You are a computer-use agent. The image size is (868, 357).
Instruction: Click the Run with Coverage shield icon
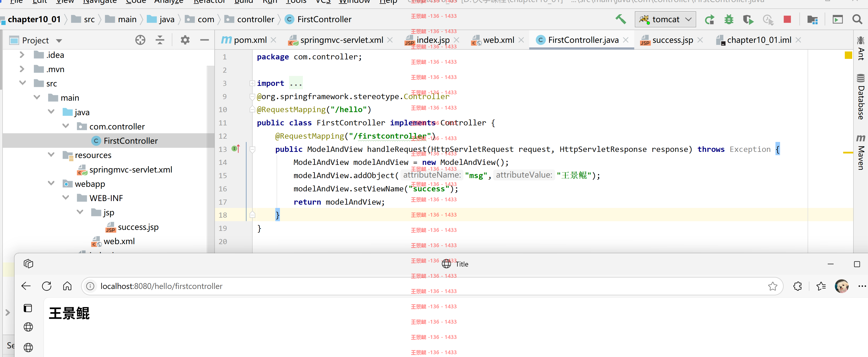pos(748,20)
